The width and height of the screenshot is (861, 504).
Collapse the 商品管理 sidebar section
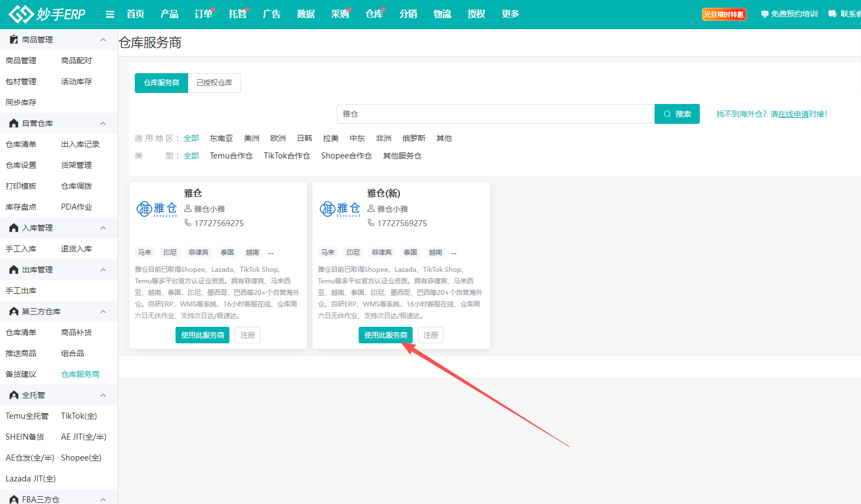pos(103,40)
